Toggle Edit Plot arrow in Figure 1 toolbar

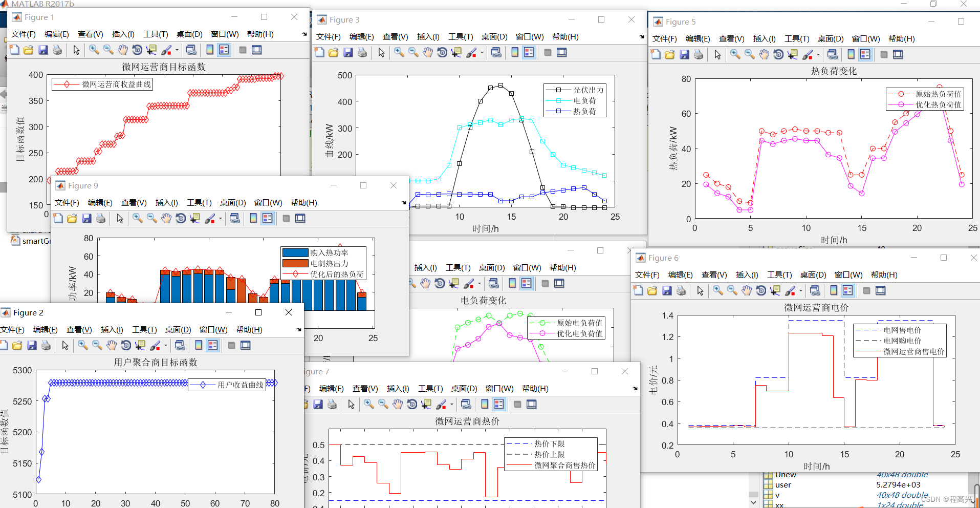[76, 50]
